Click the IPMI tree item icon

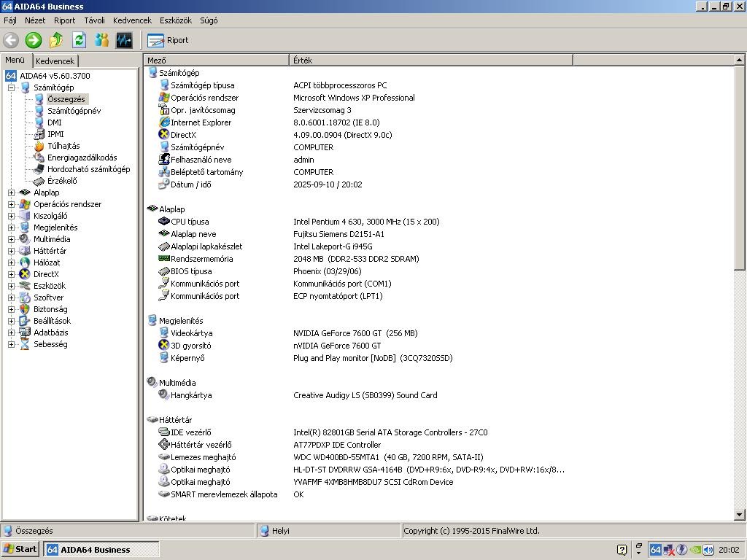point(39,134)
